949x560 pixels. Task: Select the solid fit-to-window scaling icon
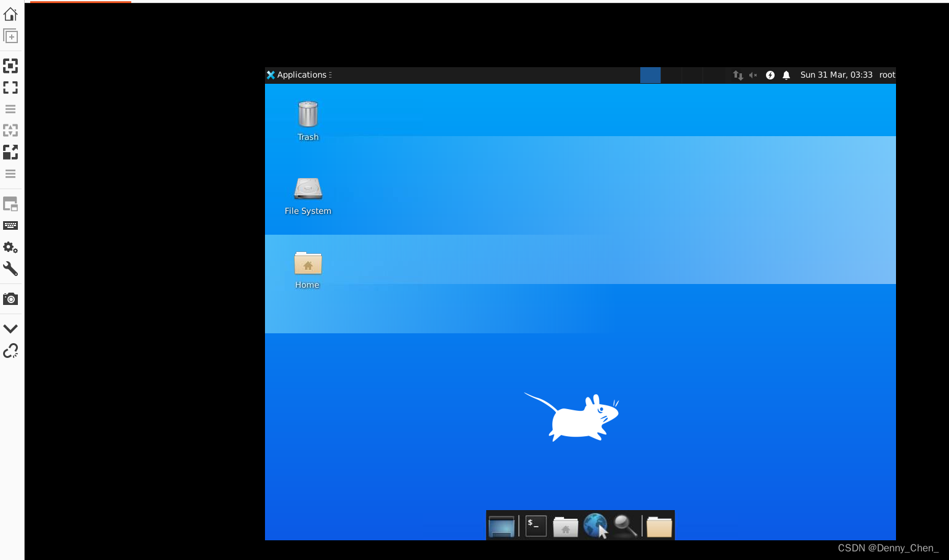(x=10, y=66)
